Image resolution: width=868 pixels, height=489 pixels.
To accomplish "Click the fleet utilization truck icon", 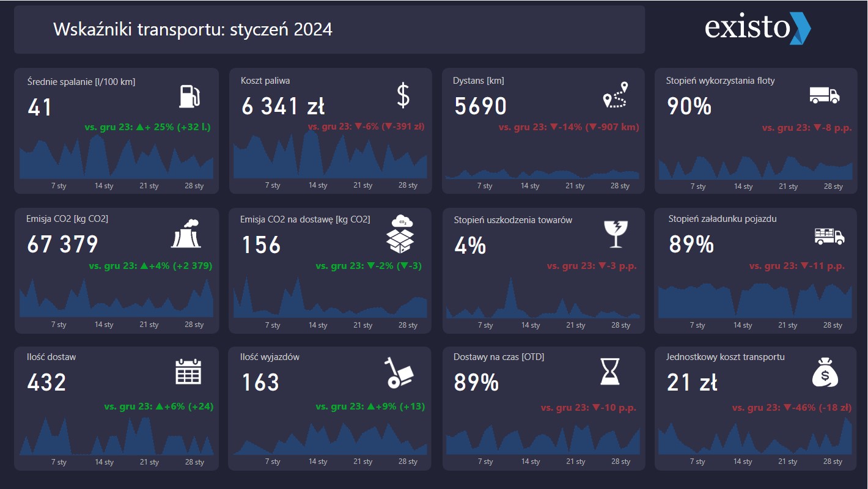I will 824,95.
